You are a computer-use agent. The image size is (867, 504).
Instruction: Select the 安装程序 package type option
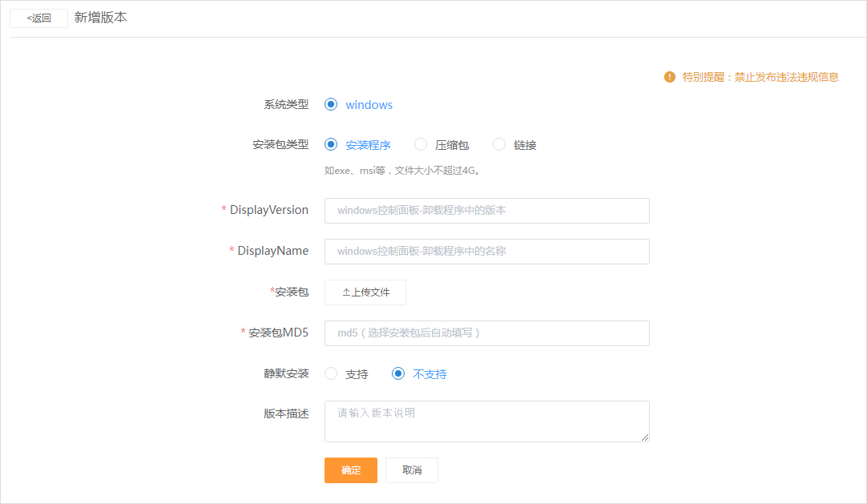pos(331,145)
